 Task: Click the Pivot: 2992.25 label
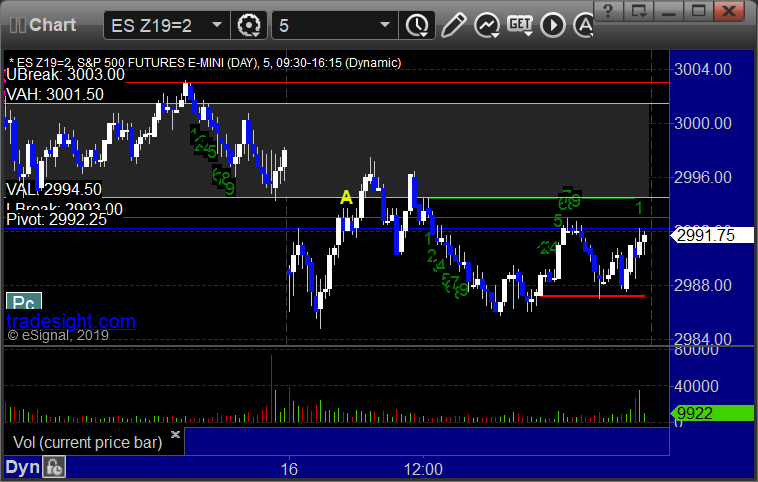56,219
